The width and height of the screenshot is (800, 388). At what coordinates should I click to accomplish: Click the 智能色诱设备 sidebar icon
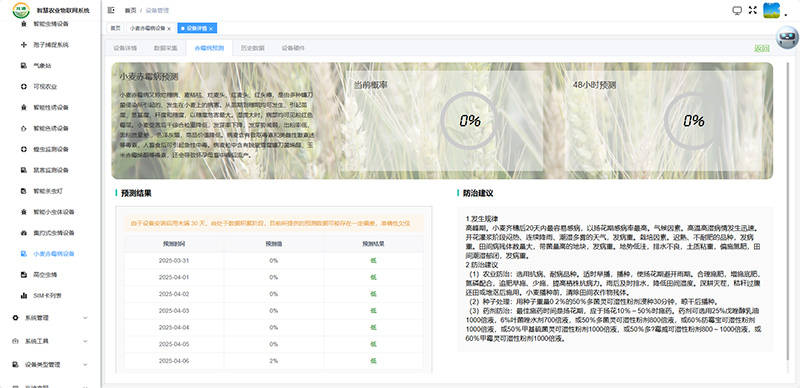[x=23, y=129]
